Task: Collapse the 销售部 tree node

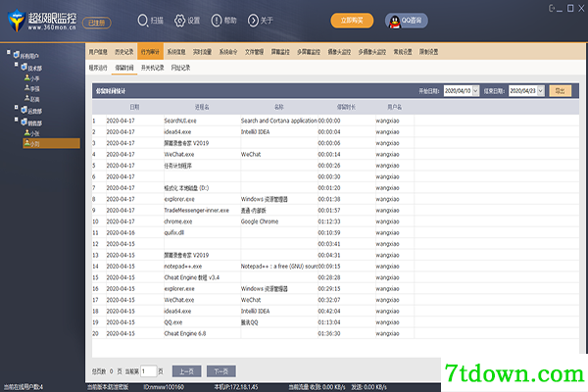Action: coord(16,120)
